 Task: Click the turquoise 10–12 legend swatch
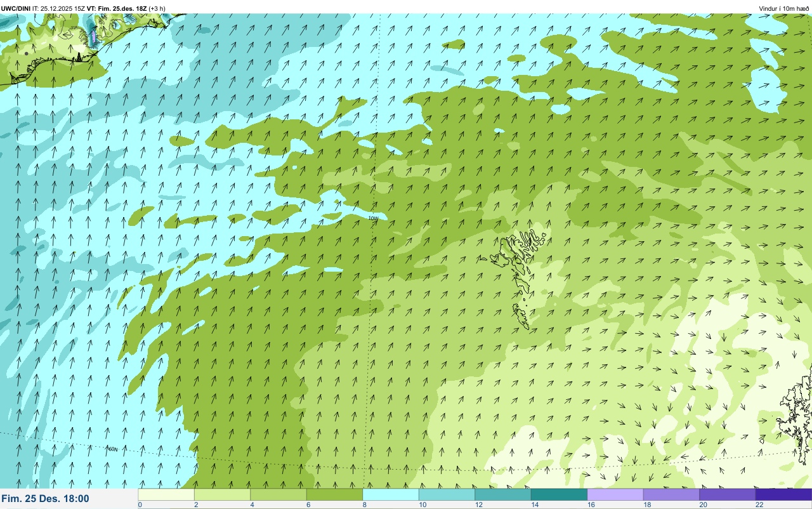point(447,494)
